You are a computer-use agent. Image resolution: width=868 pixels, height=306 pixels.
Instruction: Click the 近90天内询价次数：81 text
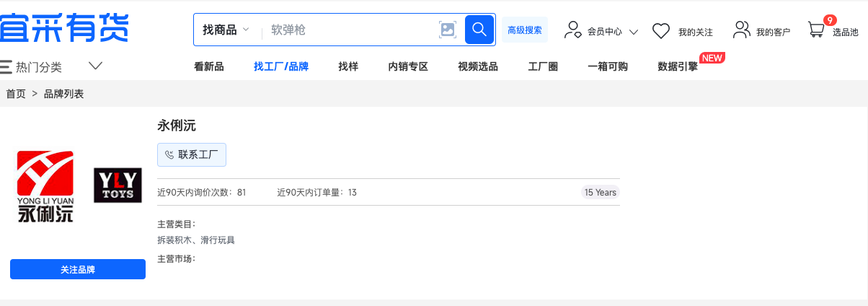tap(202, 193)
